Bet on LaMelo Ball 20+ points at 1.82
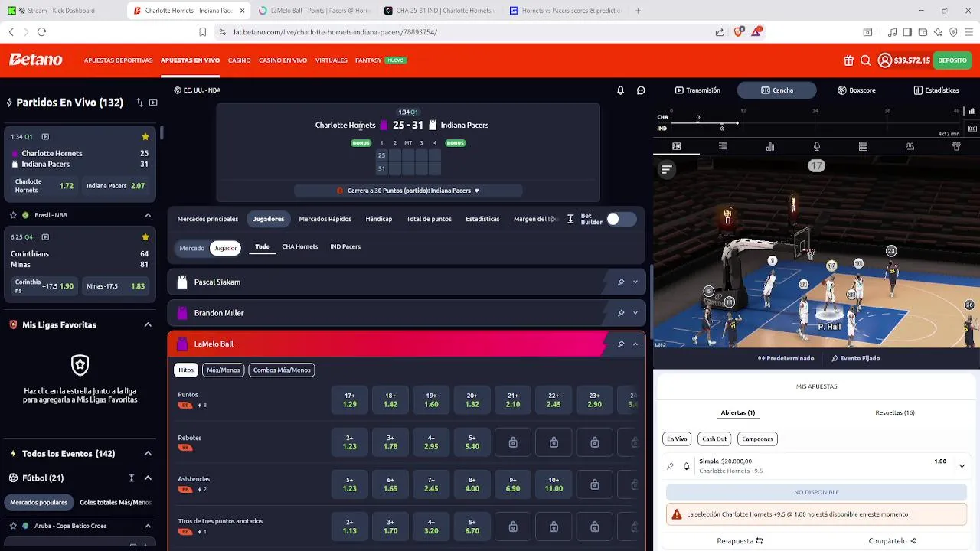Screen dimensions: 980x551 coord(472,400)
